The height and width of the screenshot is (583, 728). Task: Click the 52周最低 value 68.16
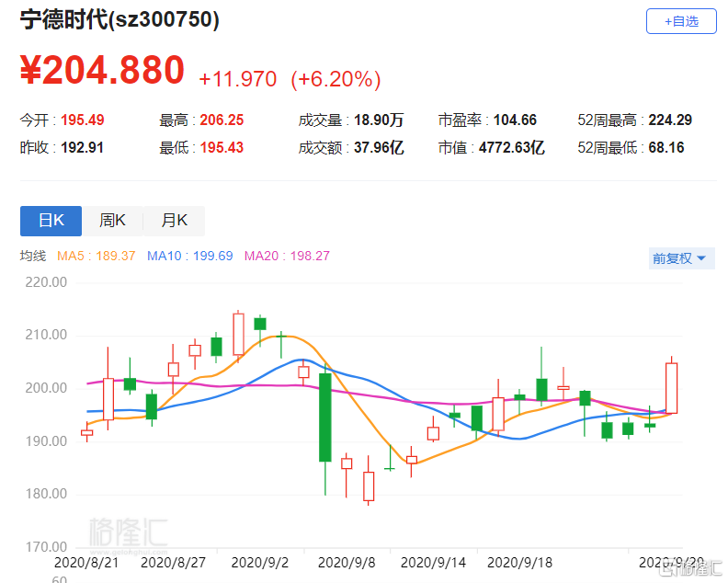(x=666, y=148)
